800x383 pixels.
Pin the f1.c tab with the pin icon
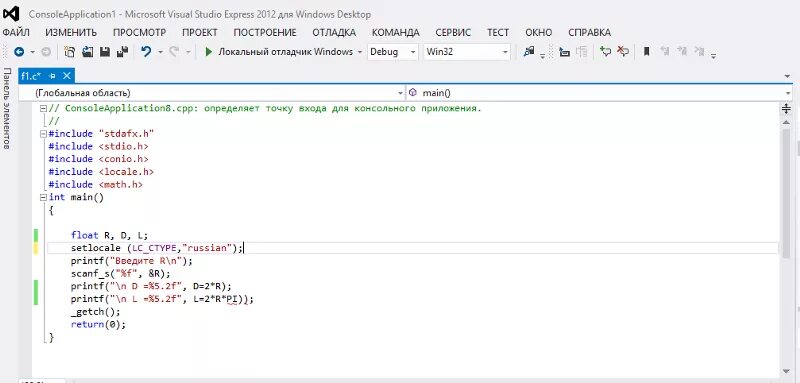pyautogui.click(x=52, y=76)
